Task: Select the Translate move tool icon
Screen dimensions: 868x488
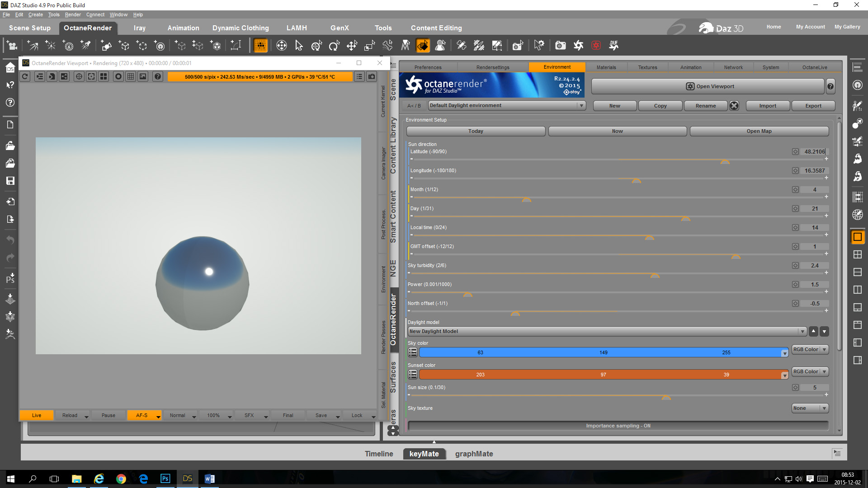Action: [x=352, y=45]
